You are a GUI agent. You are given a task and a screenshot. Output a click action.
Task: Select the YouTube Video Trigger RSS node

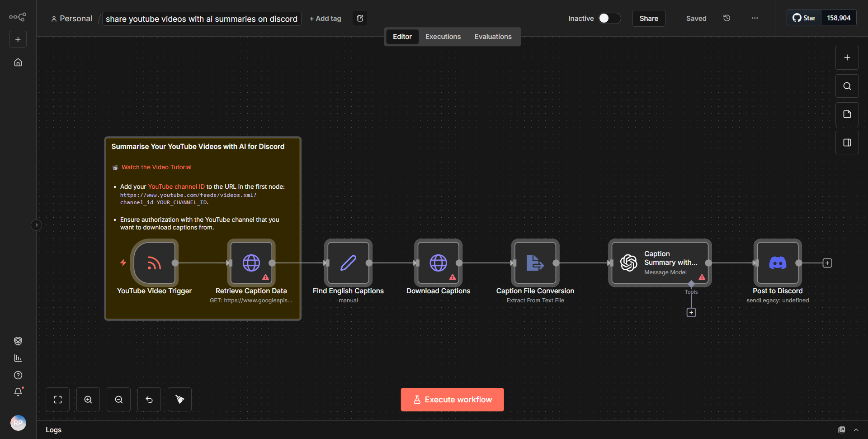click(x=154, y=263)
